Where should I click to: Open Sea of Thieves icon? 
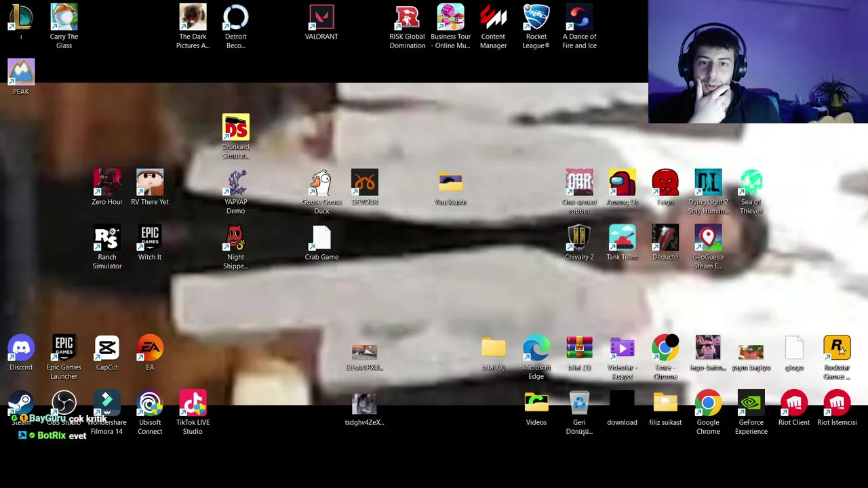pyautogui.click(x=751, y=192)
